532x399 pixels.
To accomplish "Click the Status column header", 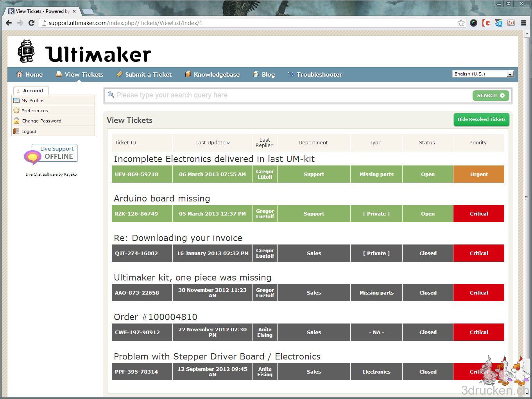I will pyautogui.click(x=427, y=143).
